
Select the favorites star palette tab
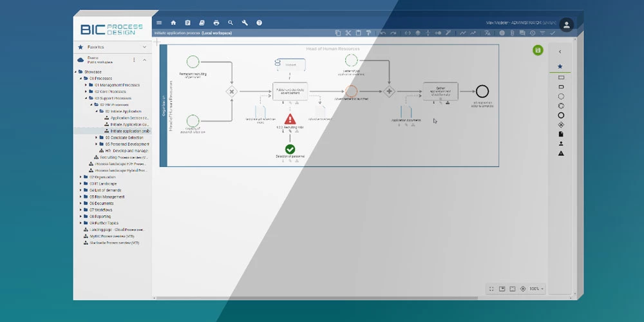point(560,66)
